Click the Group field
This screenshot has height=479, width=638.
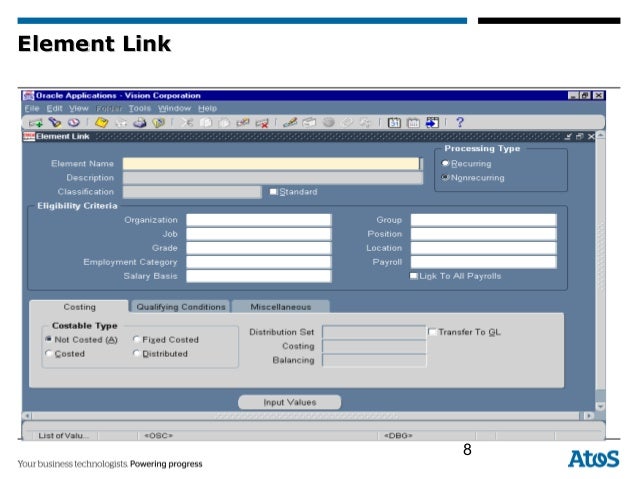point(483,220)
